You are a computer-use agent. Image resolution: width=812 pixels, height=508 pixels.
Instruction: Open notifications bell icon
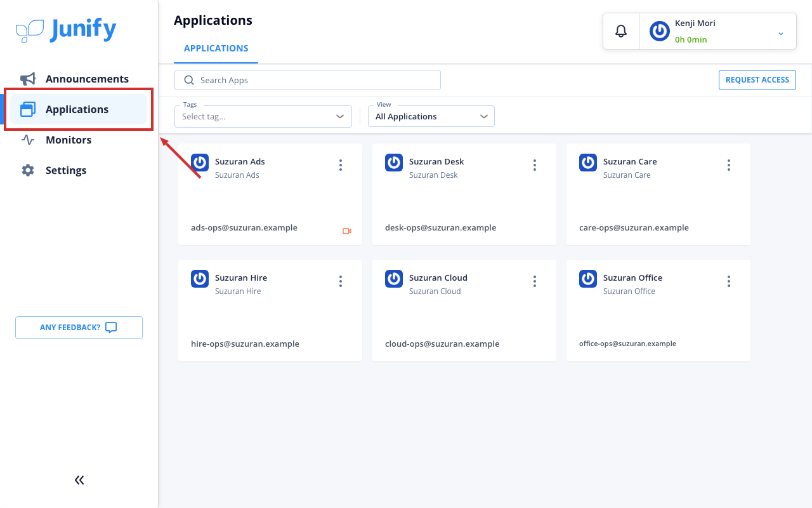click(x=621, y=30)
